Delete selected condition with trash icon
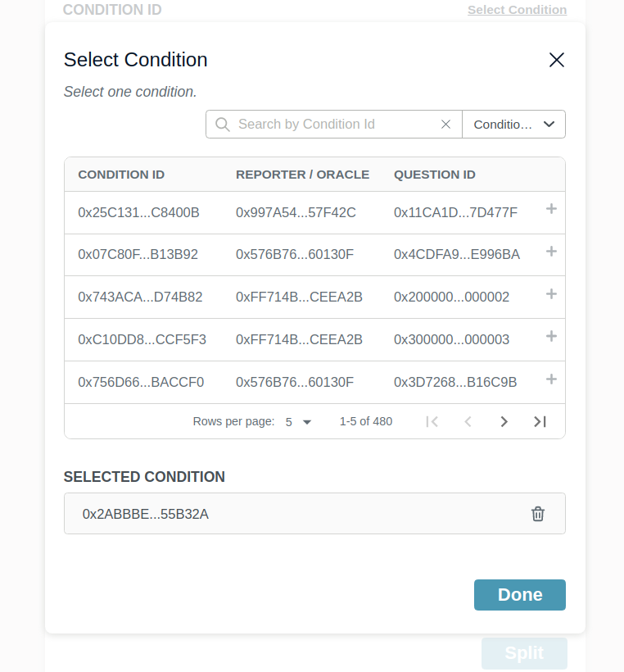Viewport: 624px width, 672px height. [x=538, y=514]
